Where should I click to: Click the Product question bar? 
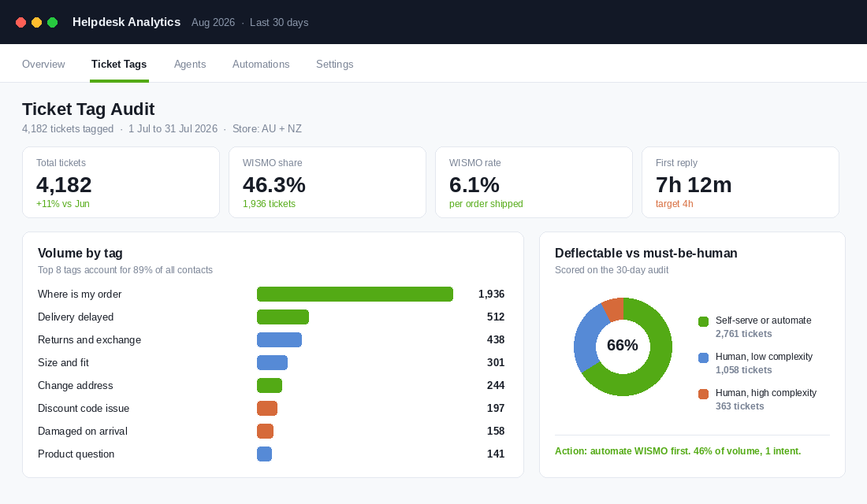click(x=264, y=454)
